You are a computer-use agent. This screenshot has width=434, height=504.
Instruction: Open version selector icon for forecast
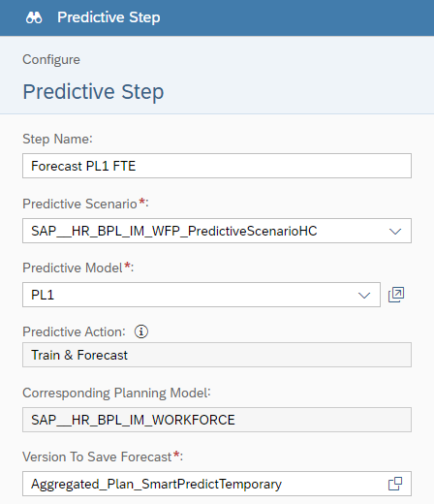(395, 484)
